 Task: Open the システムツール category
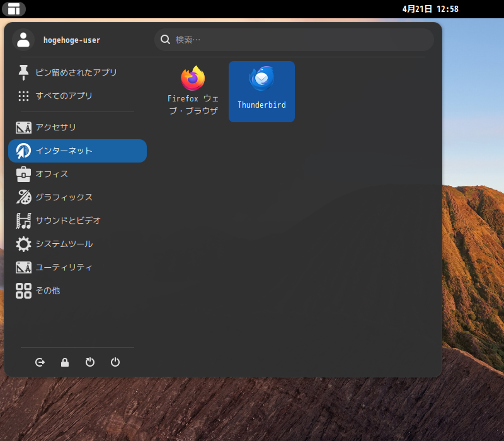coord(77,244)
